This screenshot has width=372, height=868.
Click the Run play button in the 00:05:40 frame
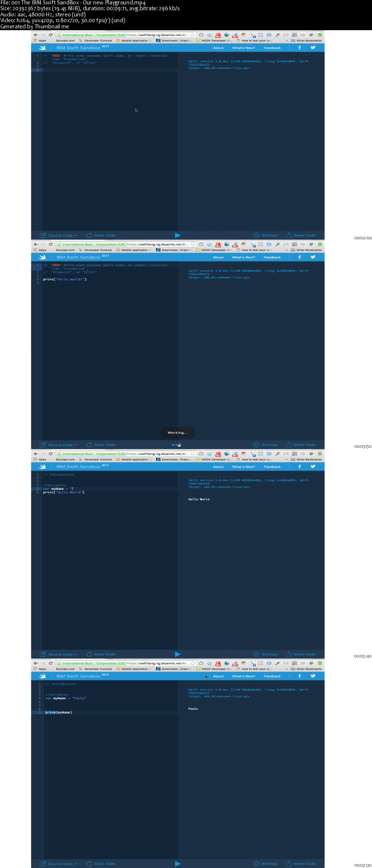(x=178, y=654)
